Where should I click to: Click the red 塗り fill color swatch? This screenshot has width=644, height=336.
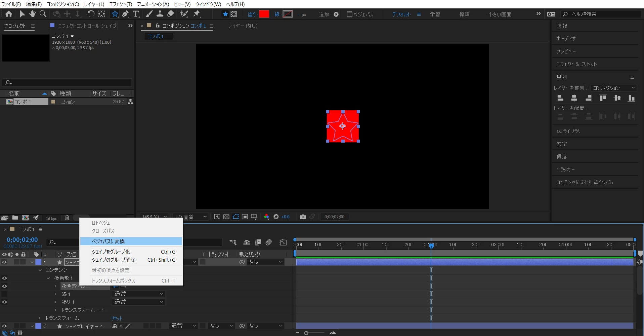(x=264, y=14)
